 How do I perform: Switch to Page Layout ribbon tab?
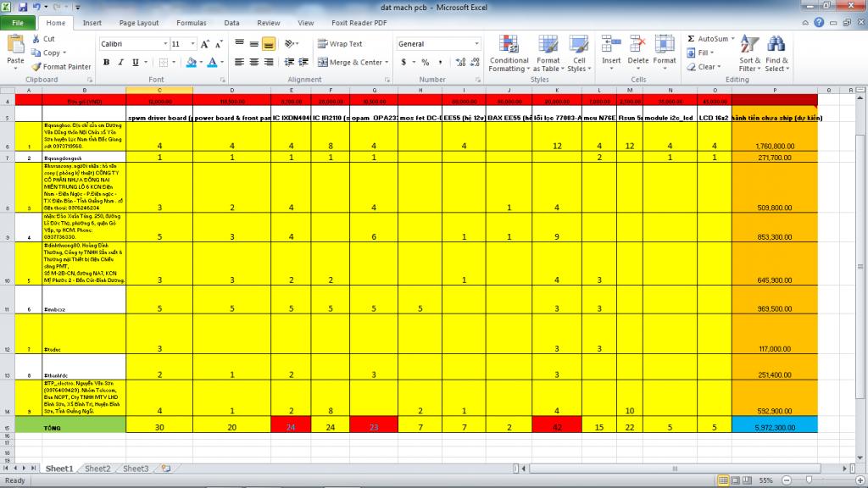point(139,23)
